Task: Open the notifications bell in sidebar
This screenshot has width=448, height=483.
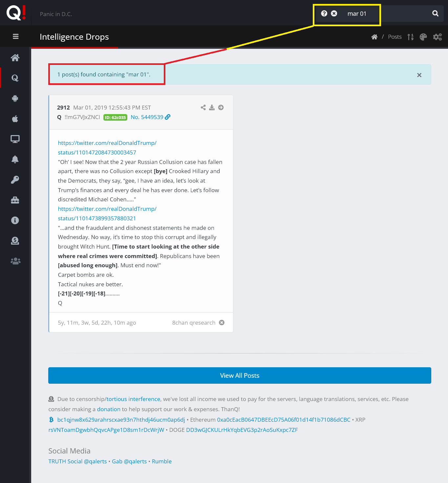Action: [x=15, y=159]
